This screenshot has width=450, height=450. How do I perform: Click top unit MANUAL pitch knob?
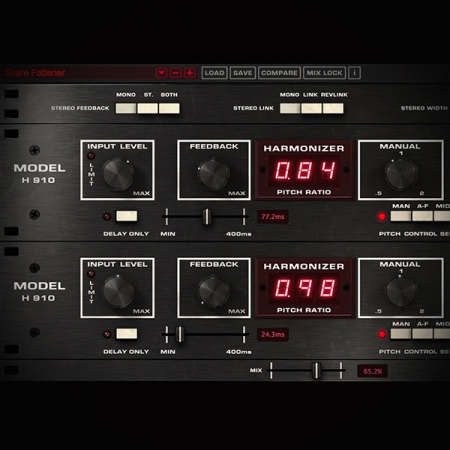(401, 174)
